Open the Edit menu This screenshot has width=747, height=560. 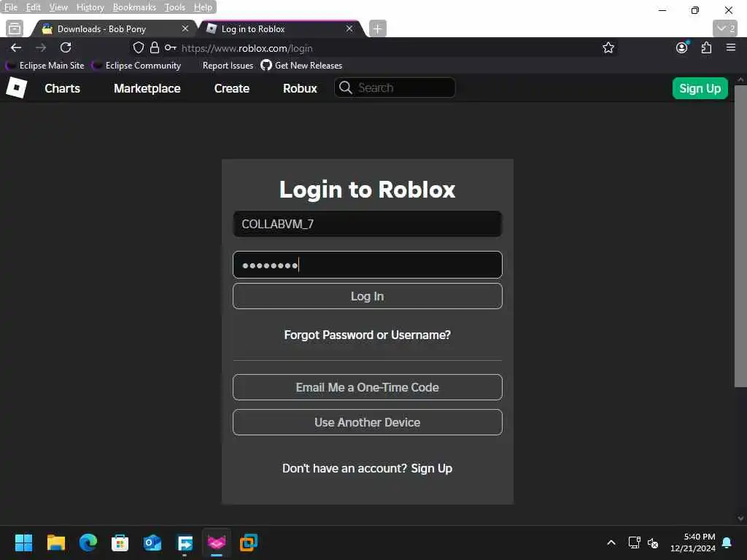[33, 7]
